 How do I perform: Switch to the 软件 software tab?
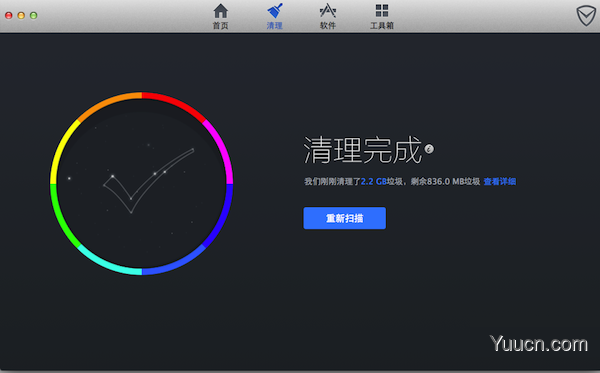click(328, 16)
